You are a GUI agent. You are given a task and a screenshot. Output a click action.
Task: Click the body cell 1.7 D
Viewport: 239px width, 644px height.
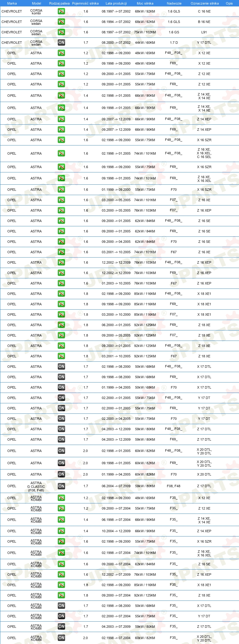tap(174, 43)
